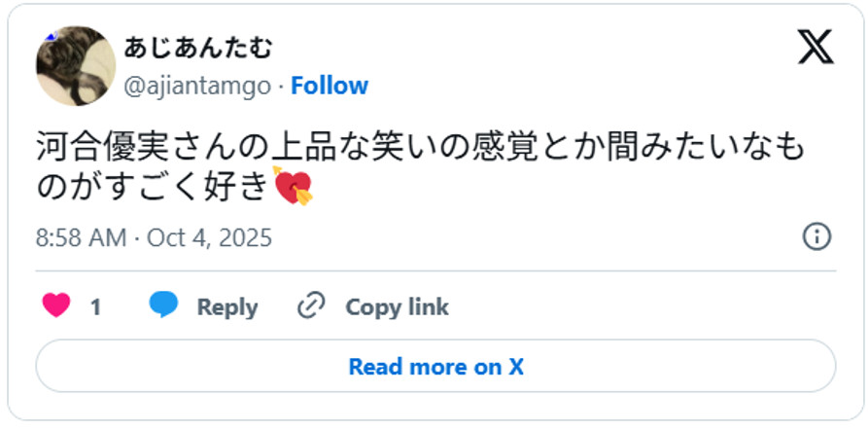
Task: Click empty space right of the timestamp
Action: (532, 237)
